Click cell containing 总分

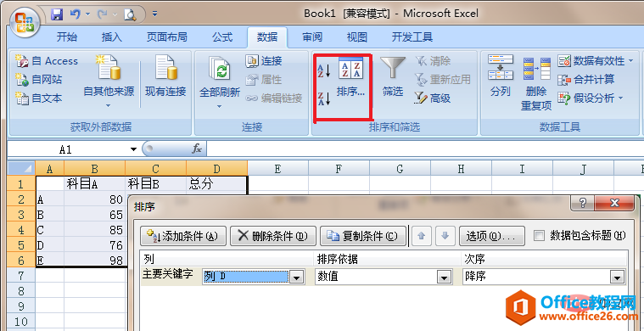216,183
